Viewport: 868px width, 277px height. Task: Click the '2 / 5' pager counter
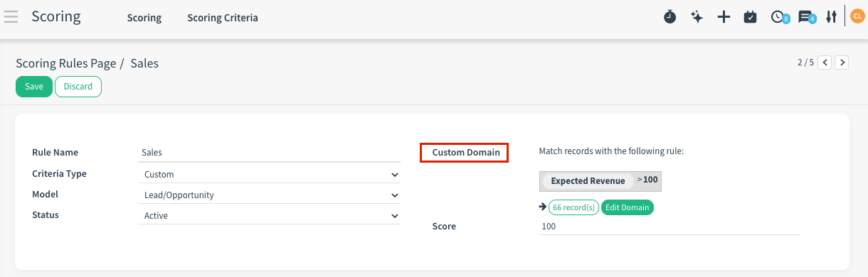pyautogui.click(x=805, y=63)
